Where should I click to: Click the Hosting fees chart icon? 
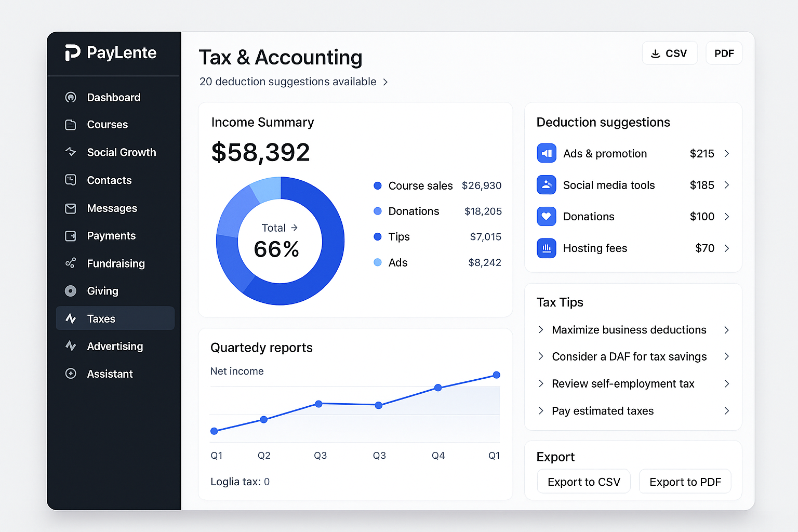click(x=547, y=248)
